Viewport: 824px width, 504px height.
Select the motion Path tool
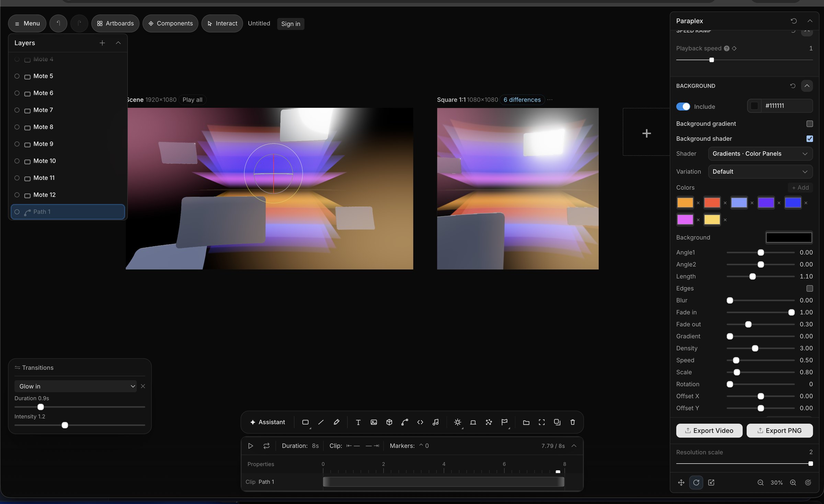click(405, 422)
